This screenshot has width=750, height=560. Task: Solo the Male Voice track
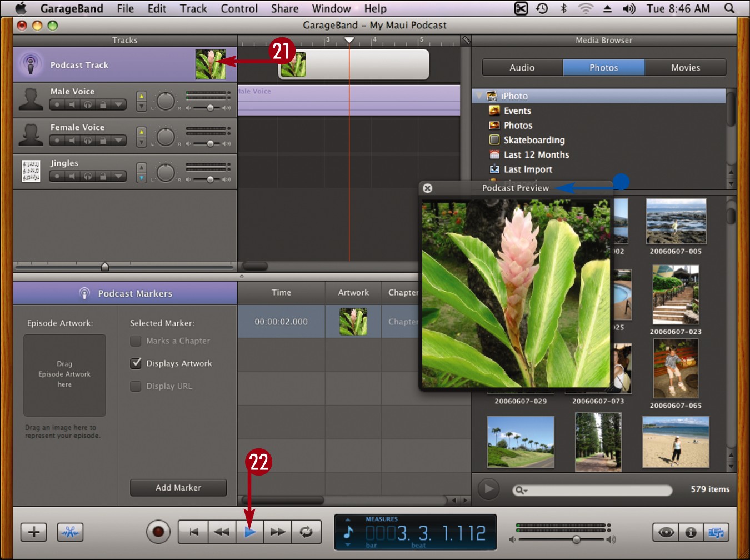(x=87, y=104)
